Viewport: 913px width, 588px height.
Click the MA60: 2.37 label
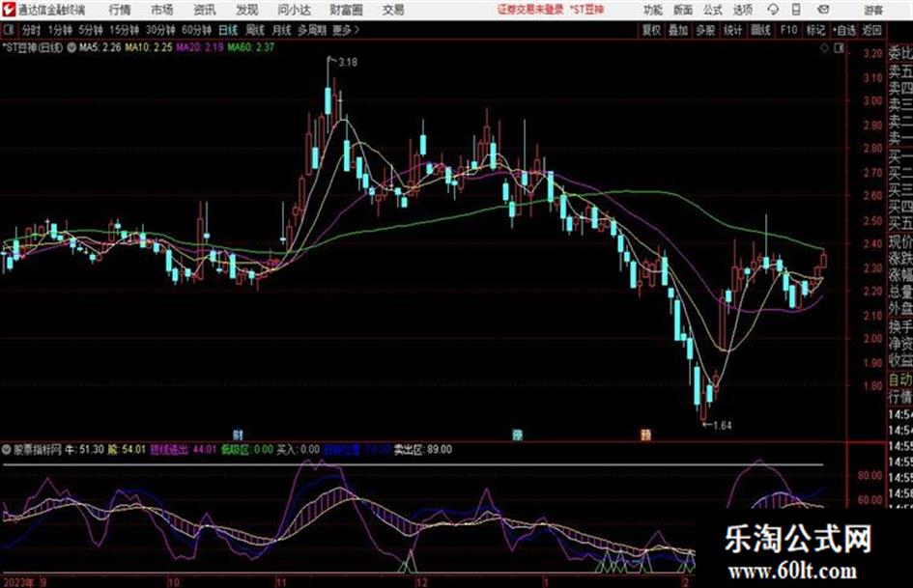pos(250,47)
